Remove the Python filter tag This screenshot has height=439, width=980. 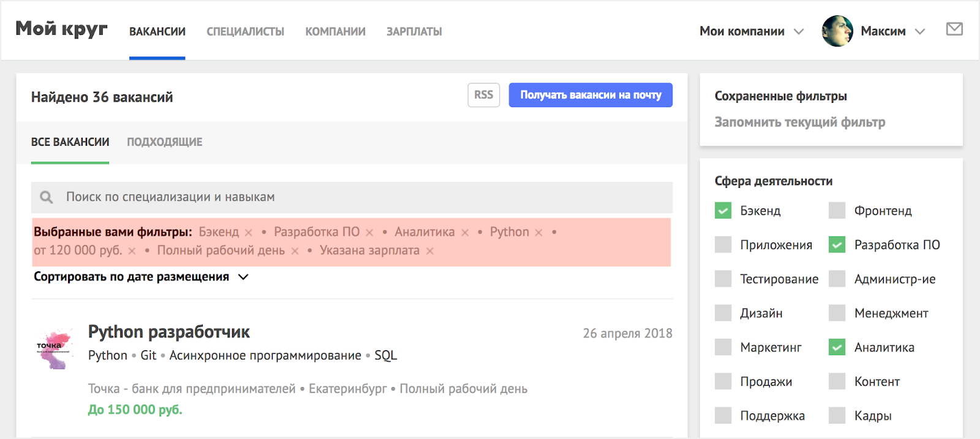click(538, 233)
